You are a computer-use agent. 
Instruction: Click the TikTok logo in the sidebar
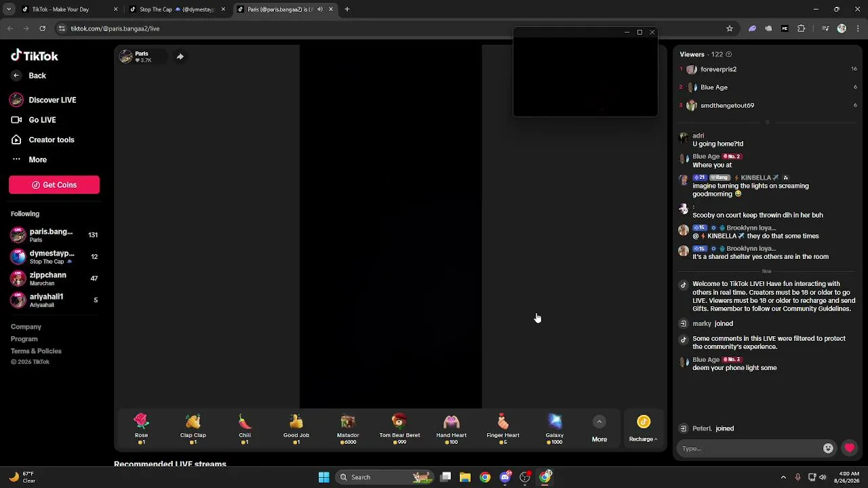point(35,56)
